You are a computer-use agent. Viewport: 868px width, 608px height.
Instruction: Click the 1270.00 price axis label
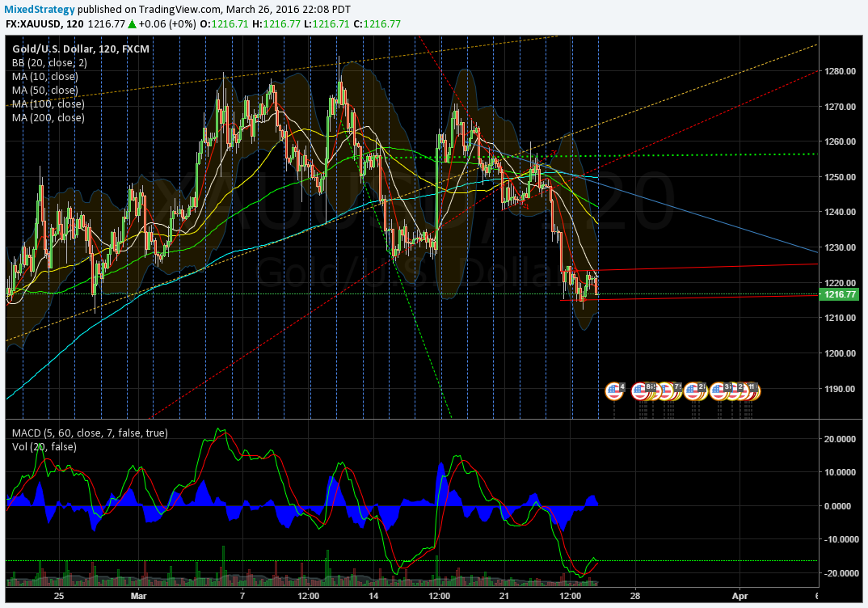coord(840,106)
